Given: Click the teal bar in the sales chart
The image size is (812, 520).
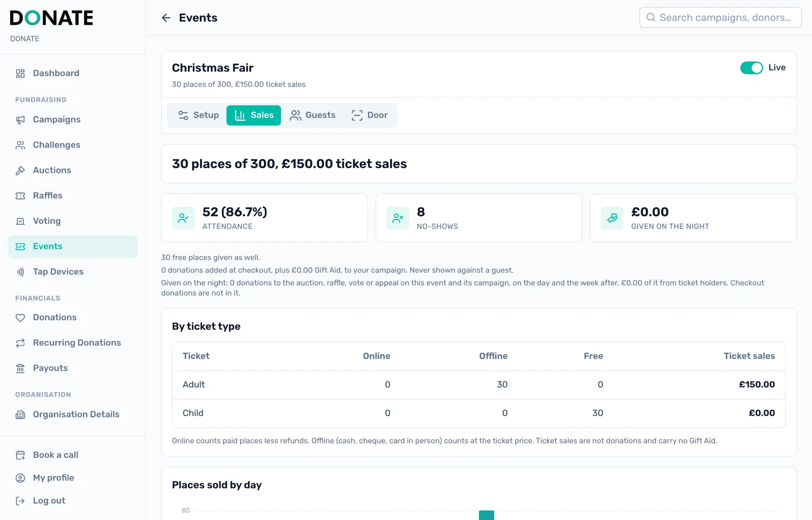Looking at the screenshot, I should 486,515.
